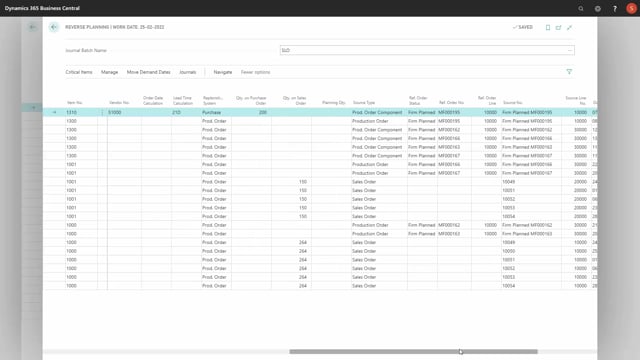Screen dimensions: 640x360
Task: Open the Journals menu
Action: 188,72
